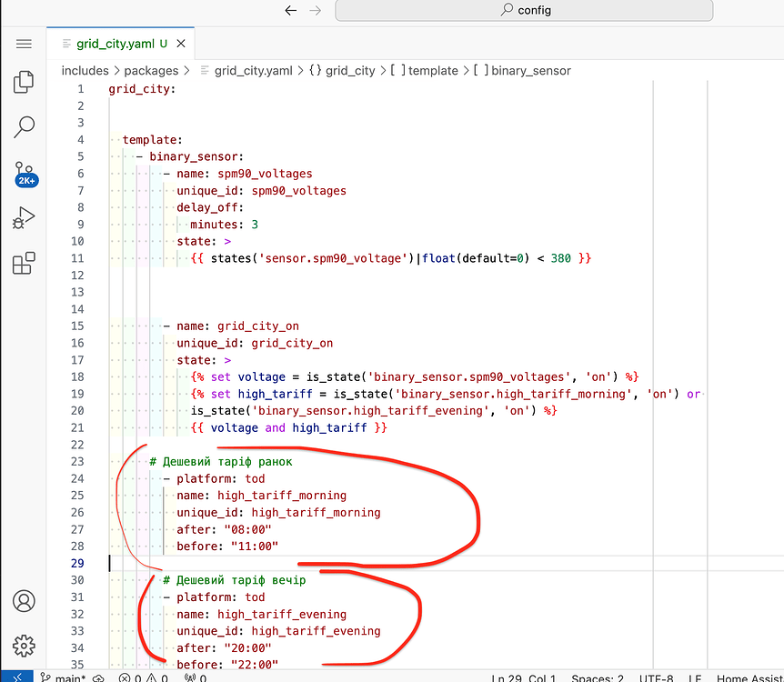Click after "08:00" value on line 27
Image resolution: width=784 pixels, height=682 pixels.
248,529
